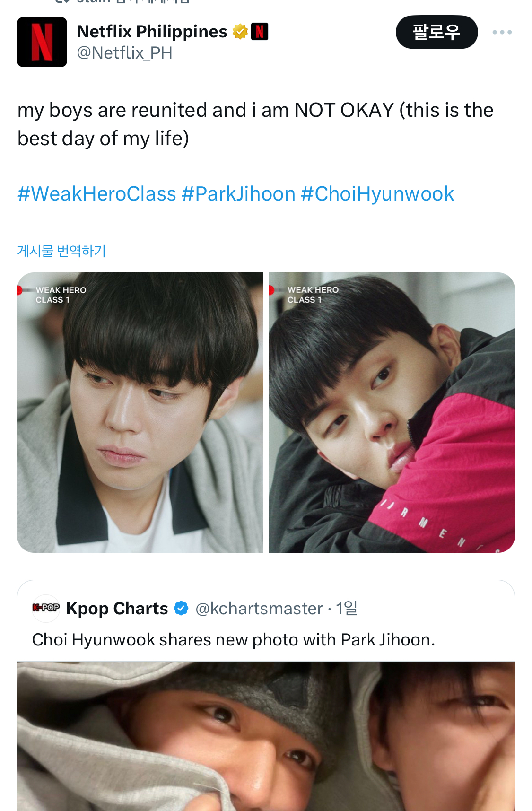Open the @Netflix_PH handle
The height and width of the screenshot is (811, 532).
tap(125, 53)
